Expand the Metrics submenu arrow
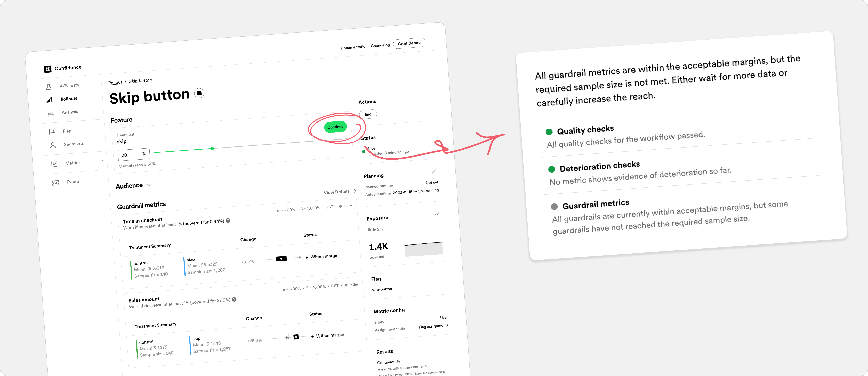 tap(102, 161)
